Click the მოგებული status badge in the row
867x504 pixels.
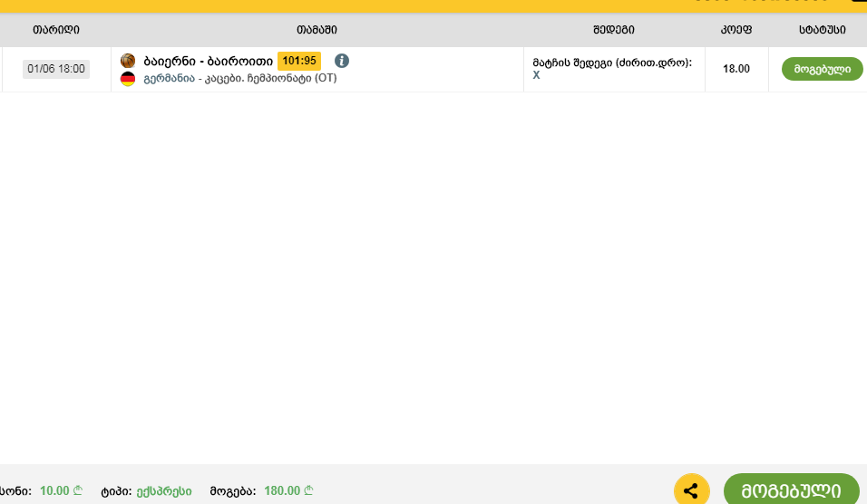click(823, 69)
